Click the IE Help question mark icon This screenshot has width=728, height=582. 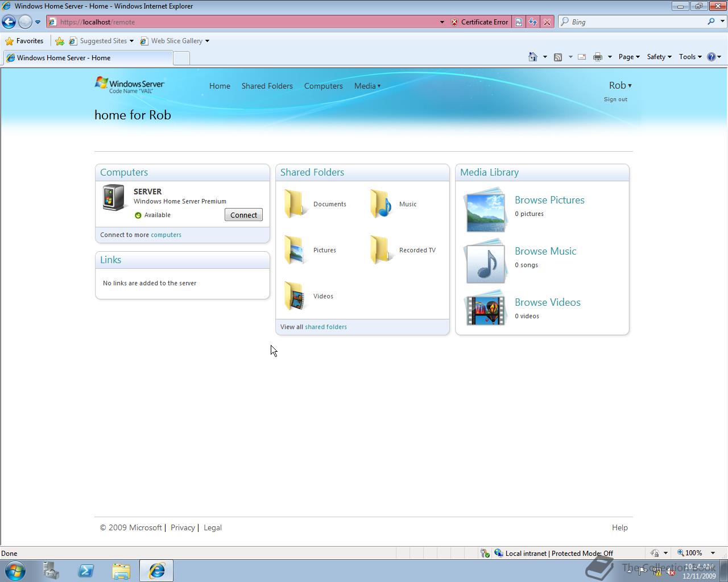pos(711,57)
